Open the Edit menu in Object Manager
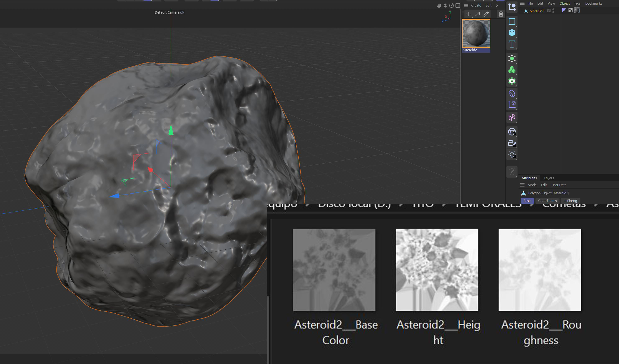The height and width of the screenshot is (364, 619). pyautogui.click(x=540, y=3)
